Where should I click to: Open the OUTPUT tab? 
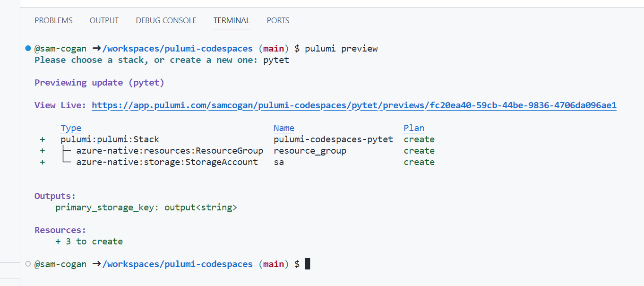click(x=104, y=20)
